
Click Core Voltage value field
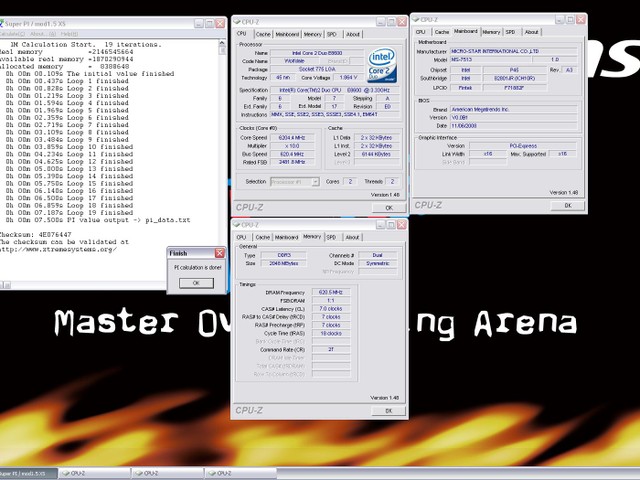tap(349, 77)
